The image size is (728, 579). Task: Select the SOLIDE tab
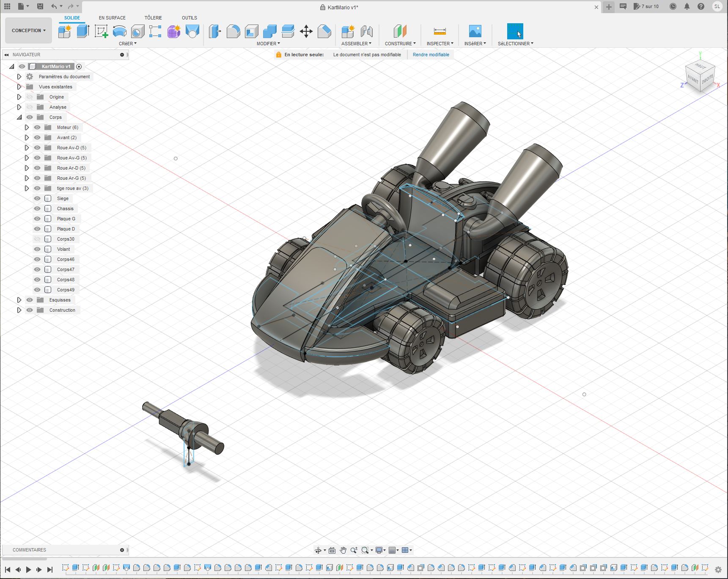point(72,18)
